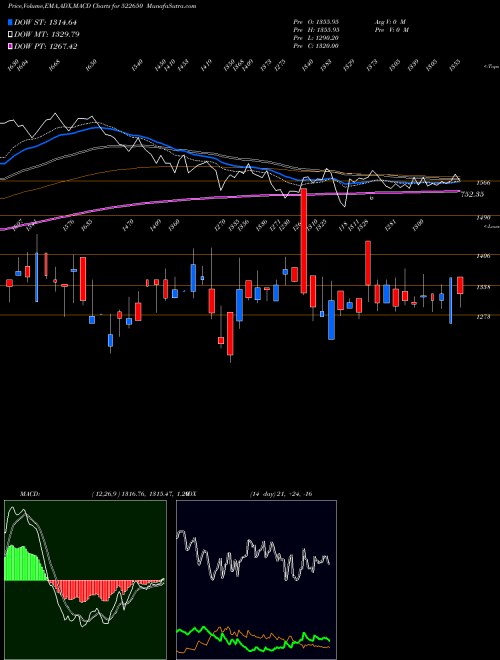Click the 'Avg V: 0 M' label

point(390,21)
